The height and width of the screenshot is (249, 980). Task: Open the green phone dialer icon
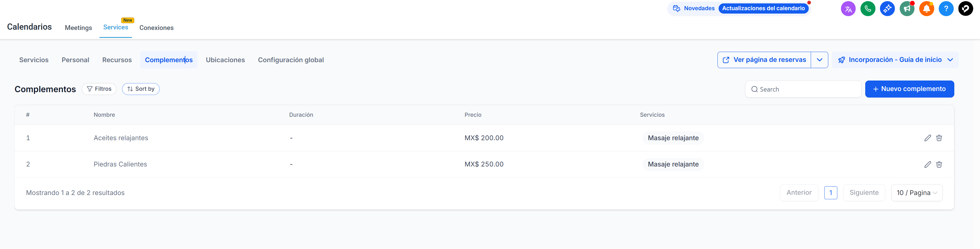868,9
